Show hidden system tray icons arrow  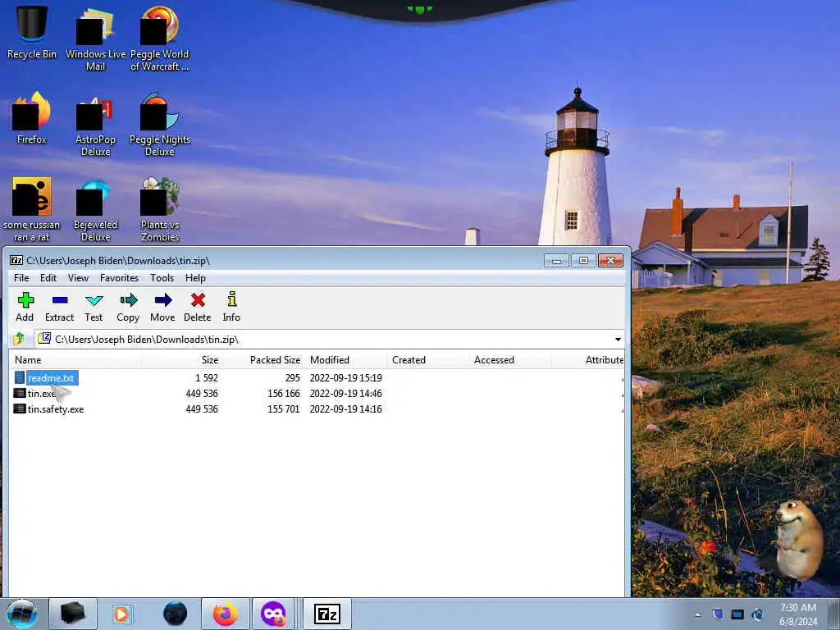tap(697, 614)
